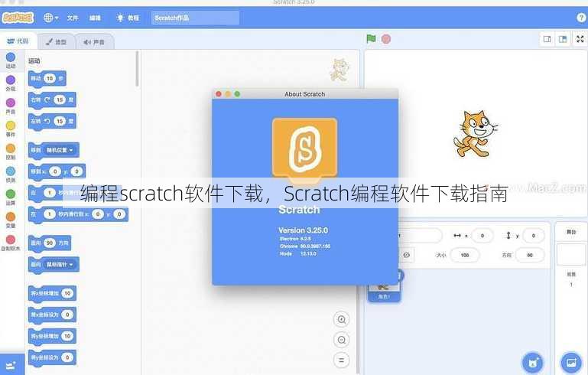588x375 pixels.
Task: Select the 外观 (Looks) block category
Action: pyautogui.click(x=11, y=83)
